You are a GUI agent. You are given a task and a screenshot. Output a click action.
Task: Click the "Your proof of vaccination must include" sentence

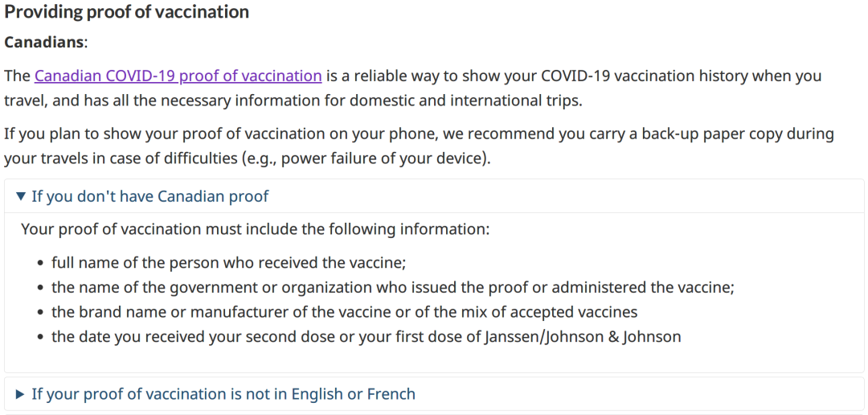(x=256, y=229)
